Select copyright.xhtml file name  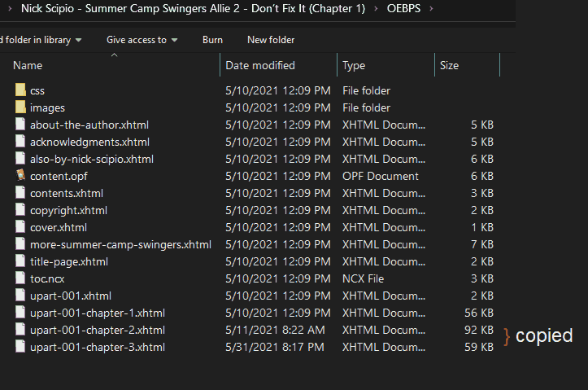coord(68,210)
